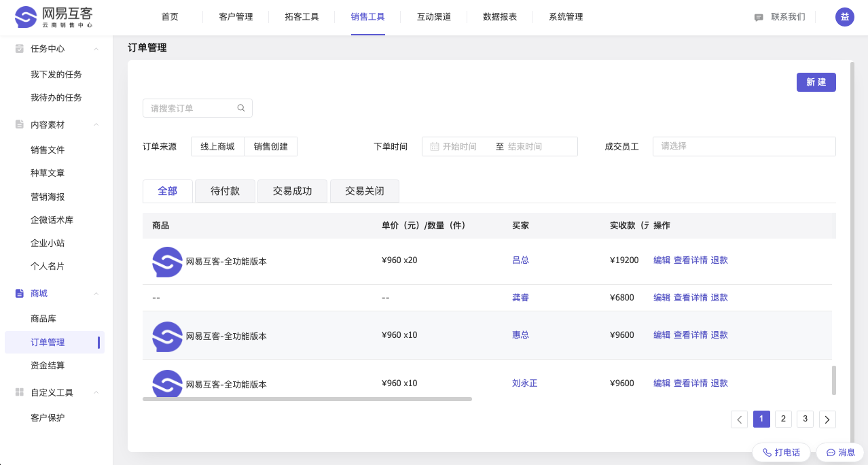Screen dimensions: 868x465
Task: Open the 成交员工 select dropdown
Action: pos(744,146)
